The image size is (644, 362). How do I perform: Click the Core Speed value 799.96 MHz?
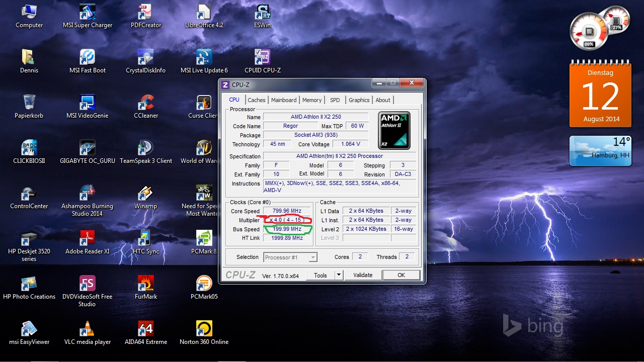pos(287,211)
